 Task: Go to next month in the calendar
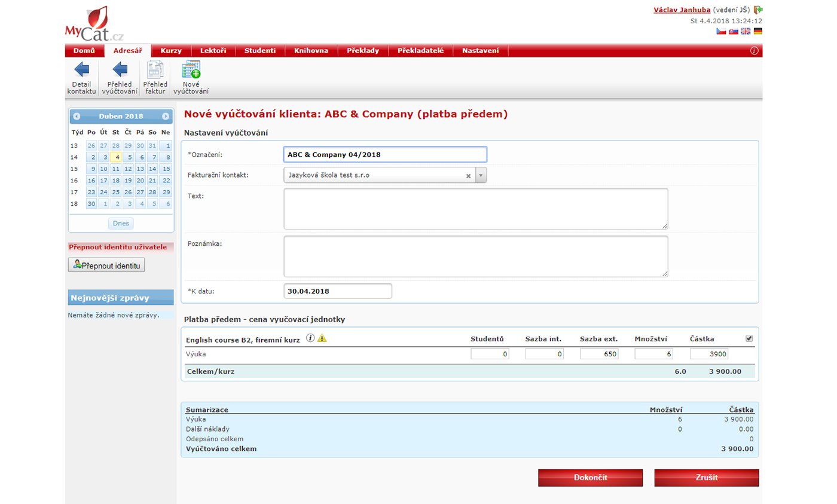click(x=166, y=116)
